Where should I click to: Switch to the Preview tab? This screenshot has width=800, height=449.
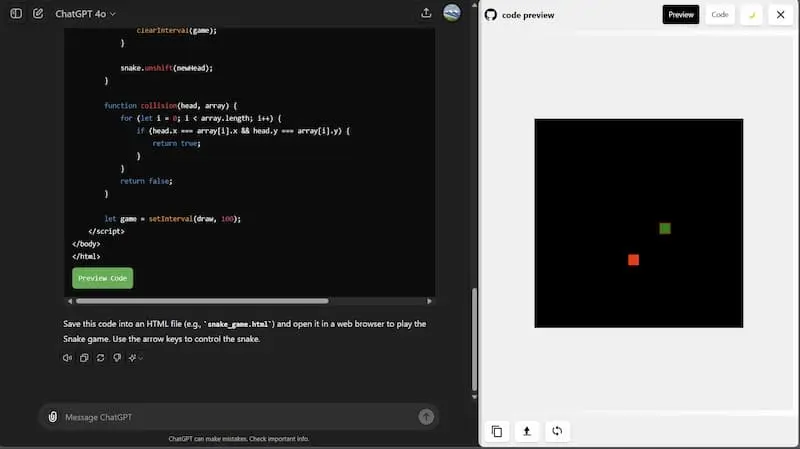[681, 15]
